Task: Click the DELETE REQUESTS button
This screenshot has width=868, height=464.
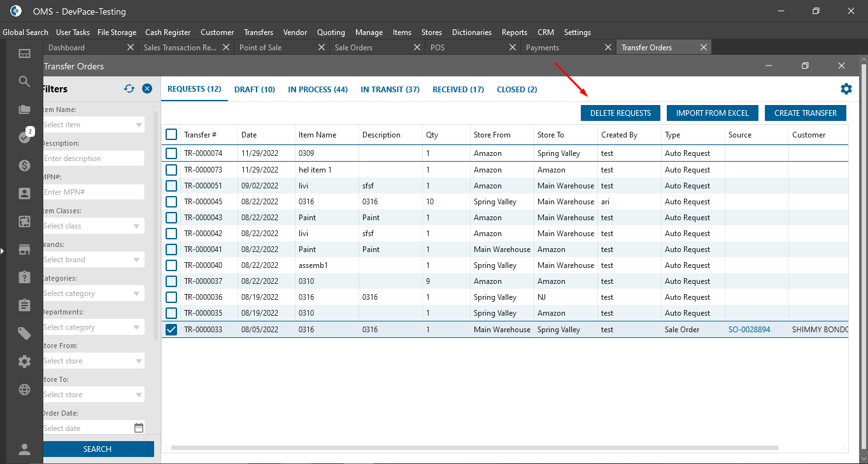Action: pos(620,113)
